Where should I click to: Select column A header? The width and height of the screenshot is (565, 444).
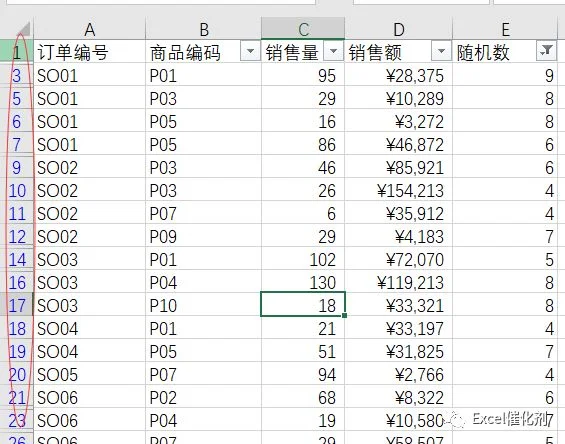(x=89, y=29)
